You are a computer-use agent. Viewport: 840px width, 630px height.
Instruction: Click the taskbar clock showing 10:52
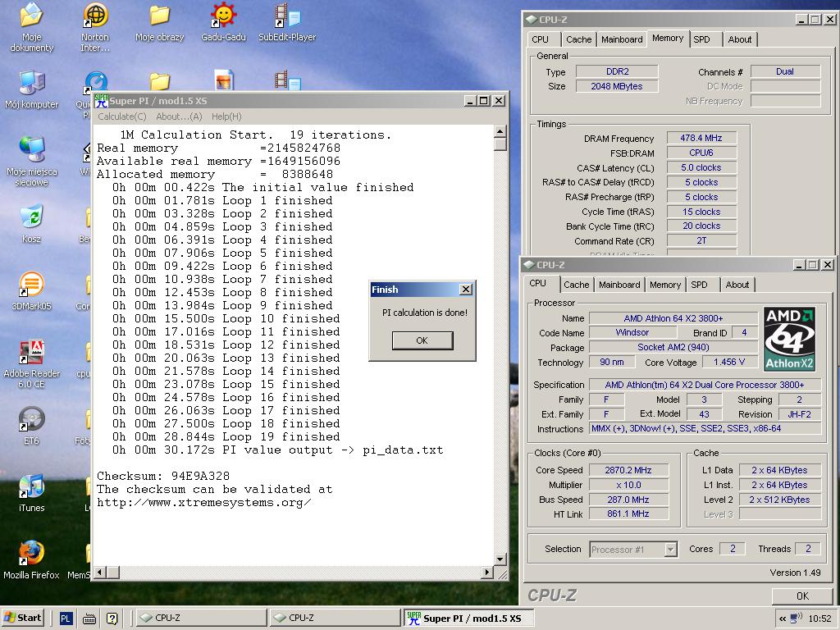[819, 619]
